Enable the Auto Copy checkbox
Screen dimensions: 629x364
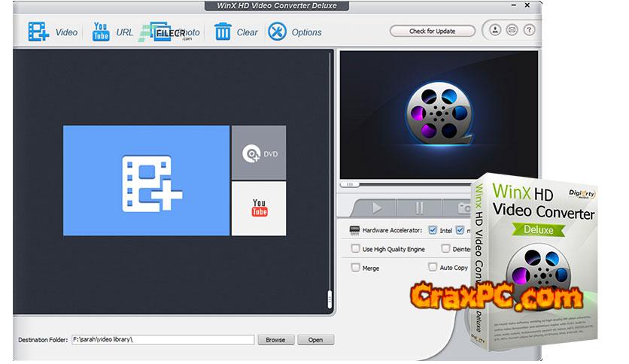pyautogui.click(x=433, y=267)
